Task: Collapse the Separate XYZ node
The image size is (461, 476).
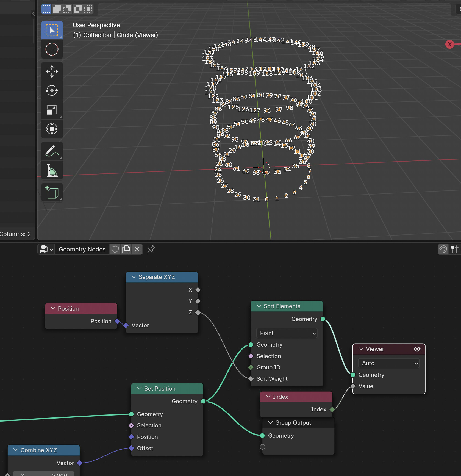Action: [x=134, y=277]
